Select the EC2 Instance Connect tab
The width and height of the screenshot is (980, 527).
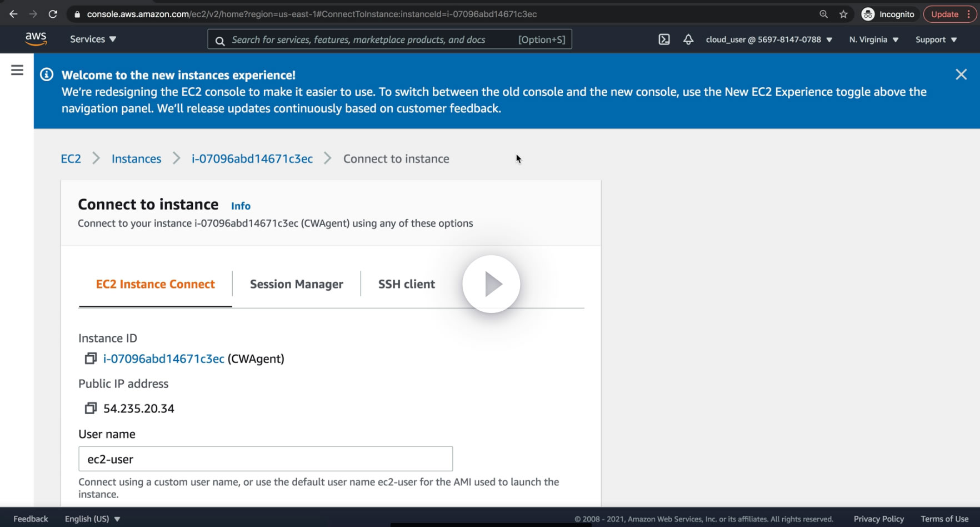(x=156, y=284)
